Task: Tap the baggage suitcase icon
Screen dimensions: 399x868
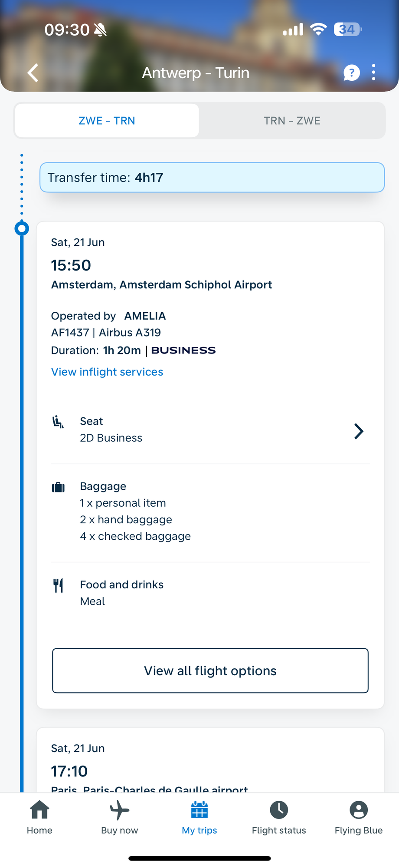Action: 58,487
